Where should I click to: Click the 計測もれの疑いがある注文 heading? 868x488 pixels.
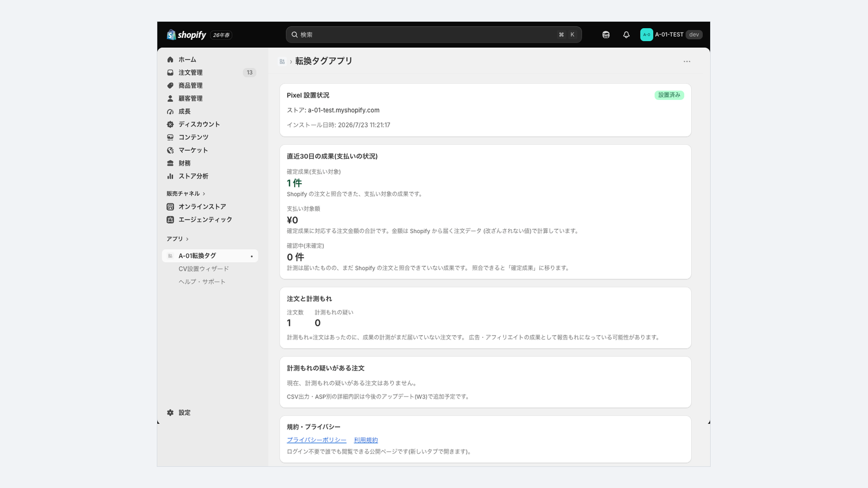click(325, 368)
